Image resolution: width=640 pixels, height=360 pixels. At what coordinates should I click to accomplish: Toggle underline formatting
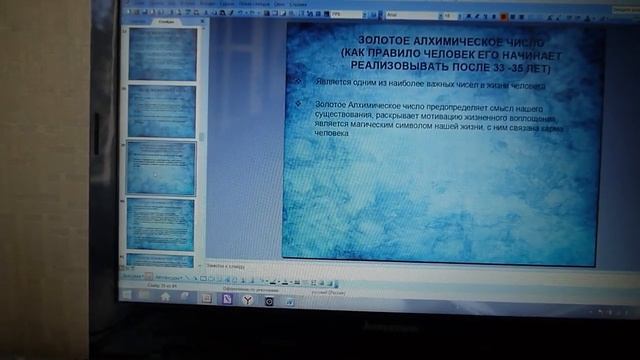pos(485,16)
